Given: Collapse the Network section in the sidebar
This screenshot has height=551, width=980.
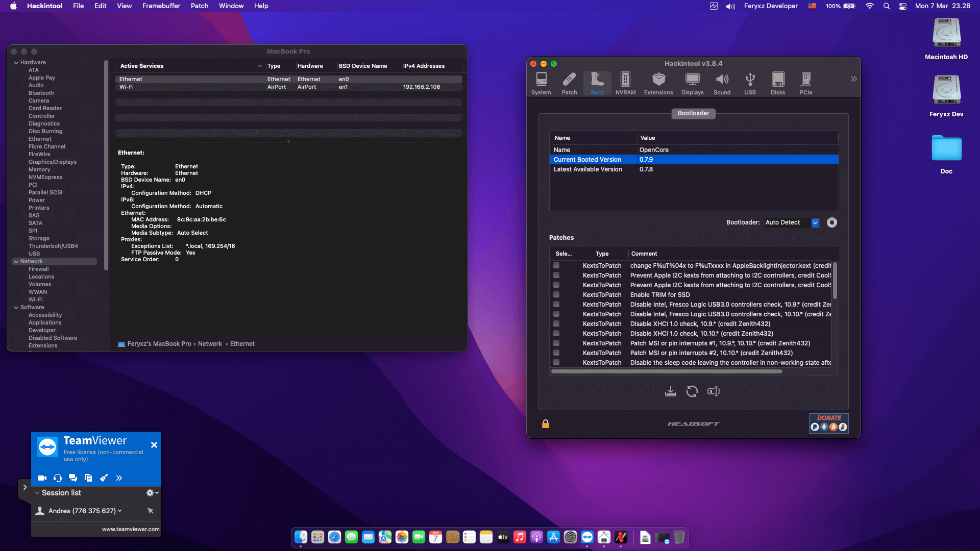Looking at the screenshot, I should 16,262.
